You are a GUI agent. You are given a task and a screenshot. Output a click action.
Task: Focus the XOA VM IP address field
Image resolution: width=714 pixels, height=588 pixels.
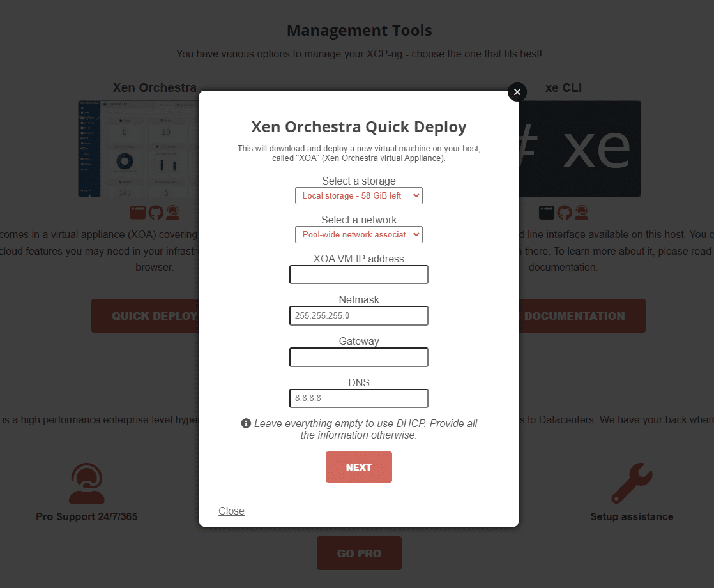click(359, 275)
